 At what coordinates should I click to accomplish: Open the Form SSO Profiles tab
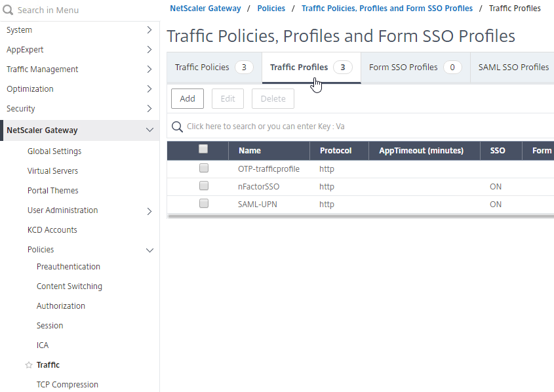(416, 68)
